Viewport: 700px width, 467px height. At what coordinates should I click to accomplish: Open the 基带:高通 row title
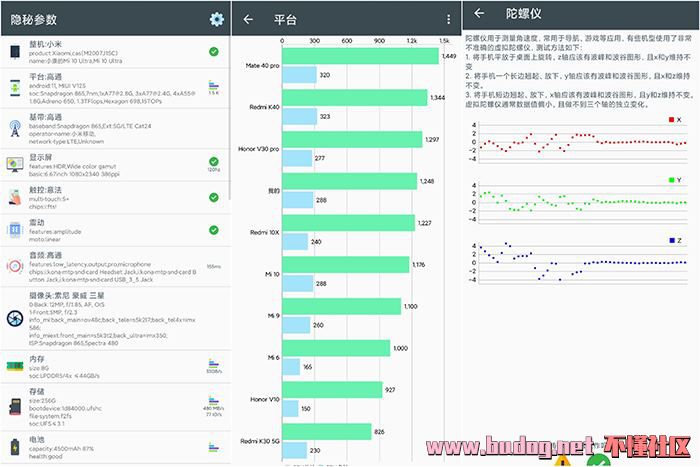point(46,117)
